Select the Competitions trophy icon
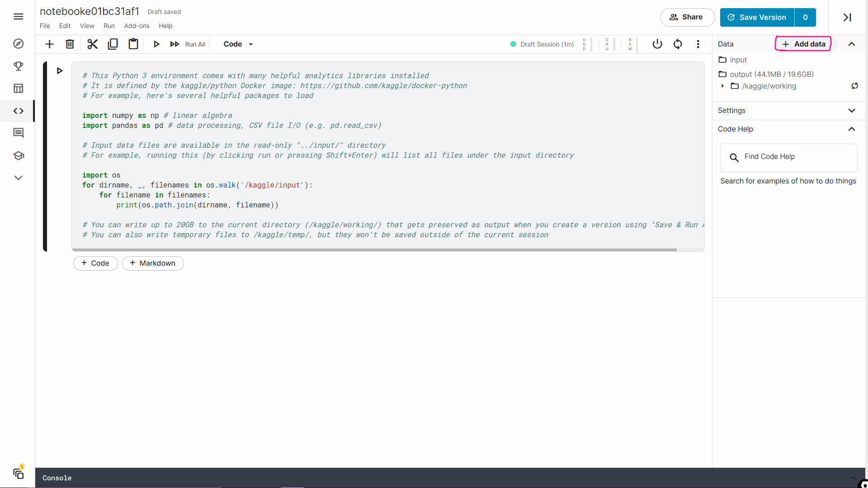 [18, 66]
